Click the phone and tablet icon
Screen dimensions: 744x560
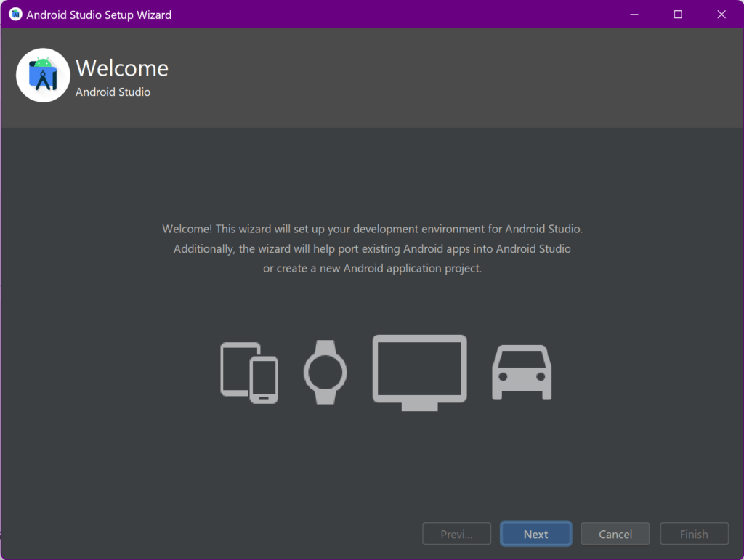click(249, 373)
